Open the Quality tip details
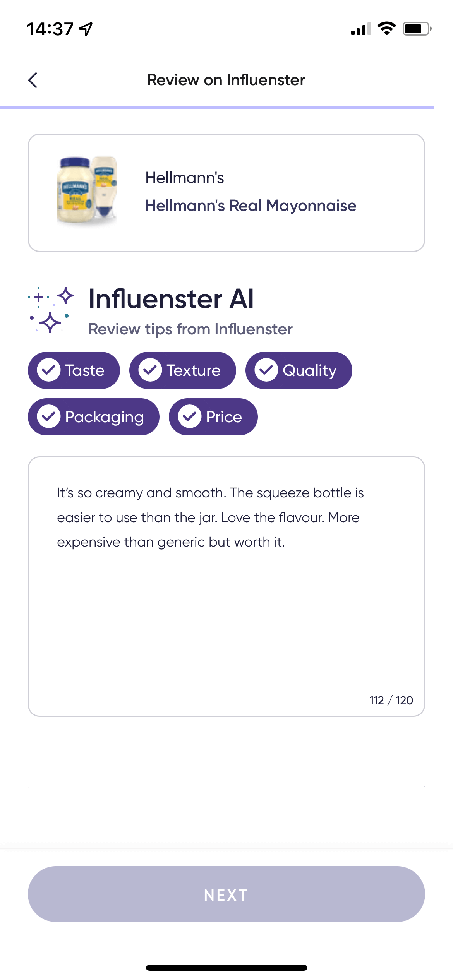Screen dimensions: 453x980 (x=299, y=370)
